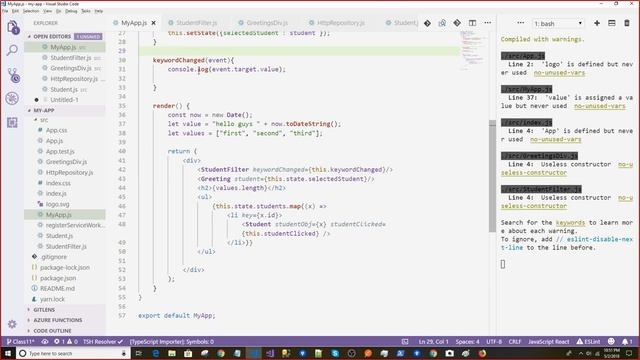
Task: Open the Explorer view icon
Action: [13, 28]
